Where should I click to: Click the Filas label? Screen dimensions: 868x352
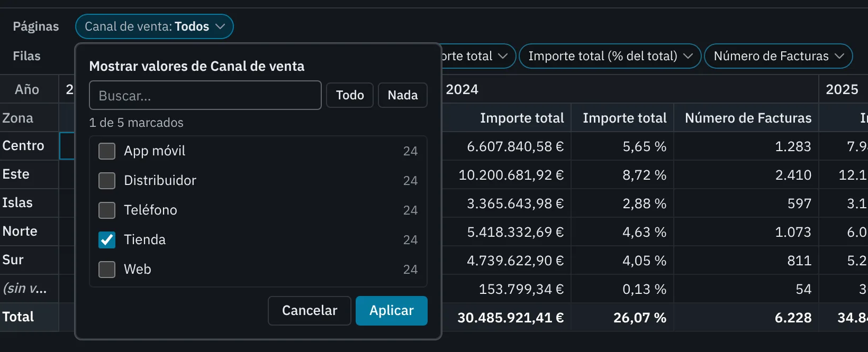click(26, 56)
